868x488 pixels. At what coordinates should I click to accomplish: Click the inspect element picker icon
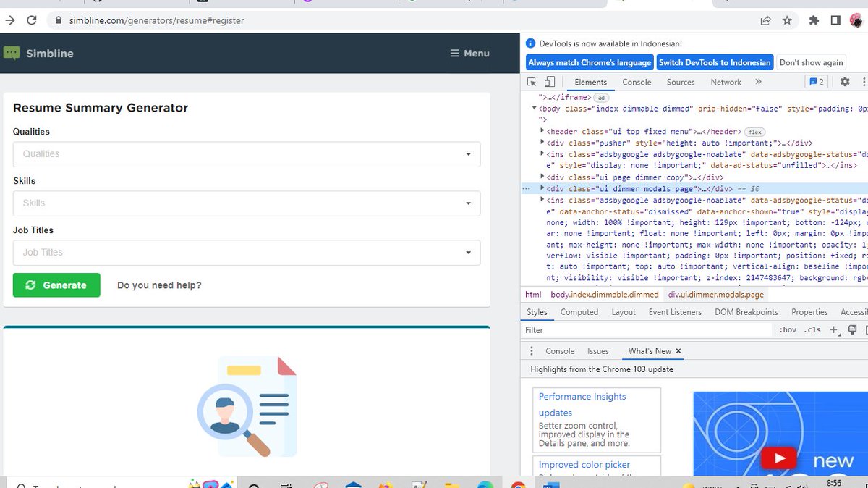click(532, 82)
